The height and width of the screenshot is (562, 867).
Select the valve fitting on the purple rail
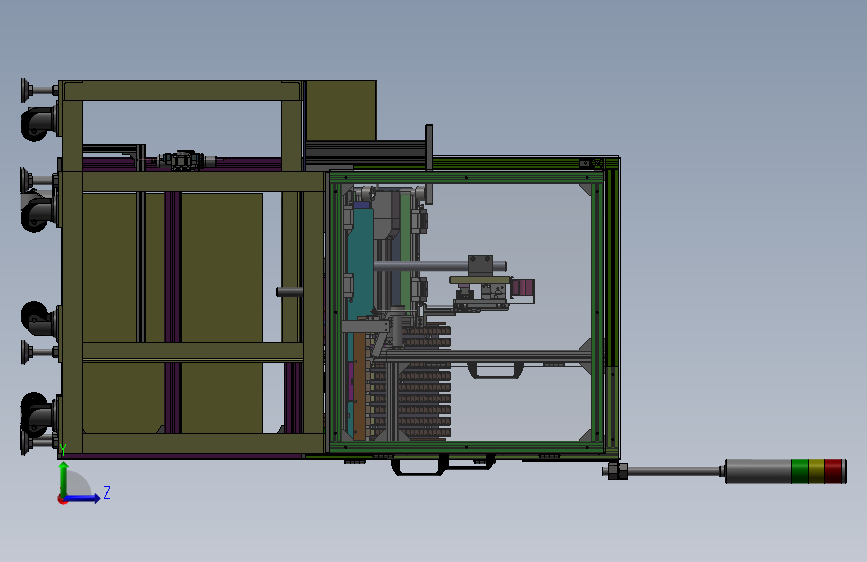click(182, 160)
